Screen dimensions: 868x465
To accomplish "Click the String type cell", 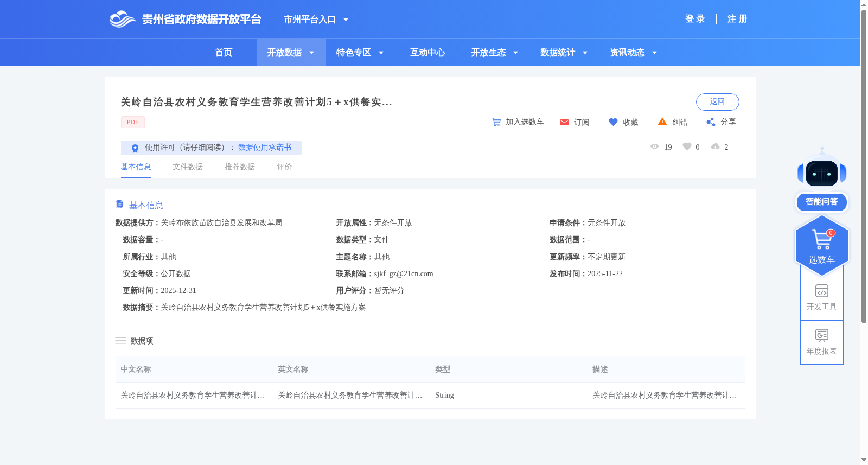I will tap(444, 396).
